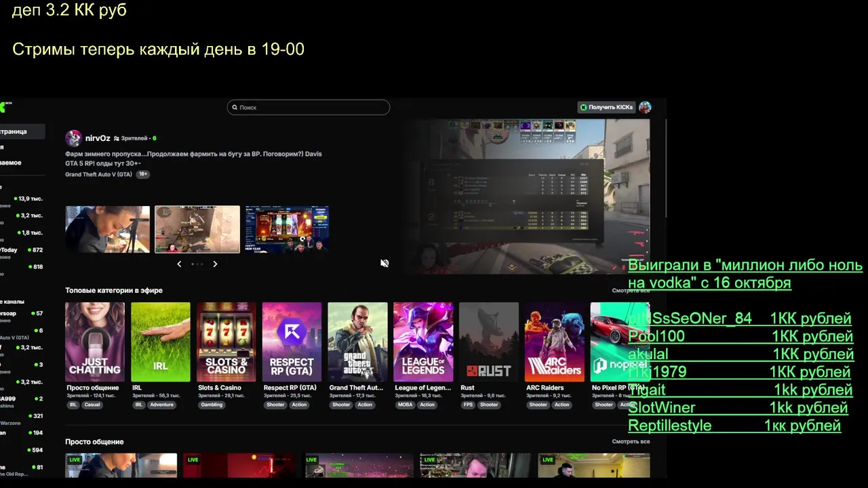Open sidebar channel showing 594 viewers
The width and height of the screenshot is (868, 488).
22,450
